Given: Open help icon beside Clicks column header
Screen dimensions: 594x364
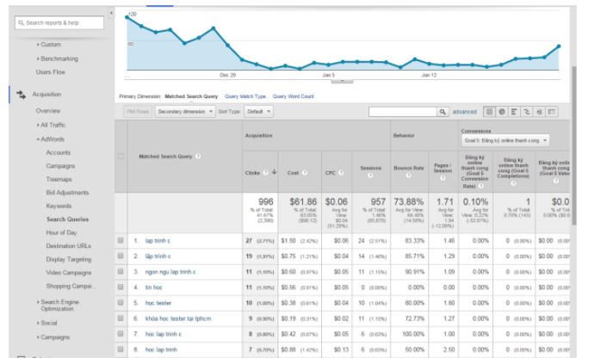Looking at the screenshot, I should [265, 173].
